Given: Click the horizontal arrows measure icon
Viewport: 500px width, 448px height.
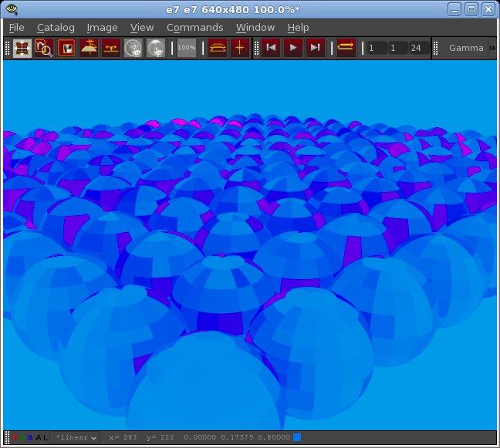Looking at the screenshot, I should tap(111, 48).
